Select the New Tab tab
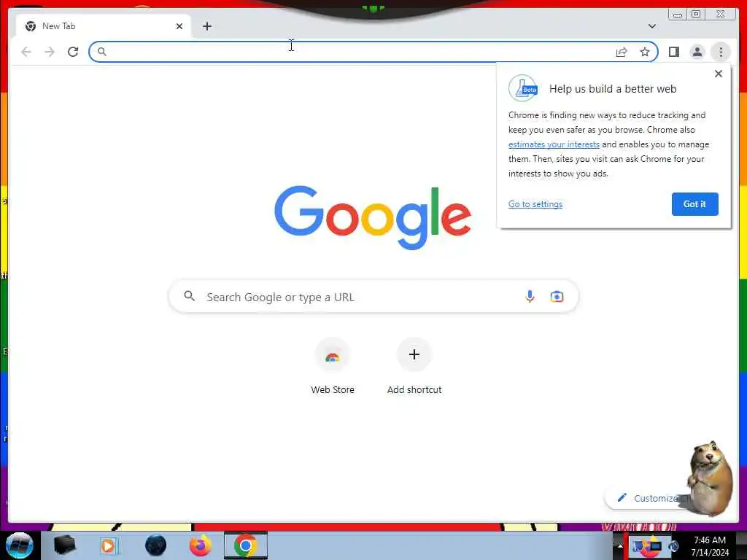This screenshot has width=747, height=560. [104, 26]
